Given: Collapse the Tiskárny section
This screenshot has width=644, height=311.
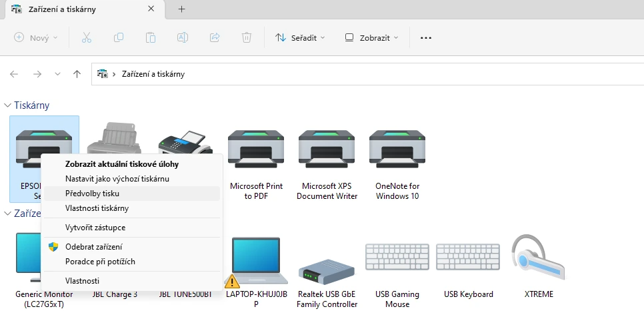Looking at the screenshot, I should point(8,105).
